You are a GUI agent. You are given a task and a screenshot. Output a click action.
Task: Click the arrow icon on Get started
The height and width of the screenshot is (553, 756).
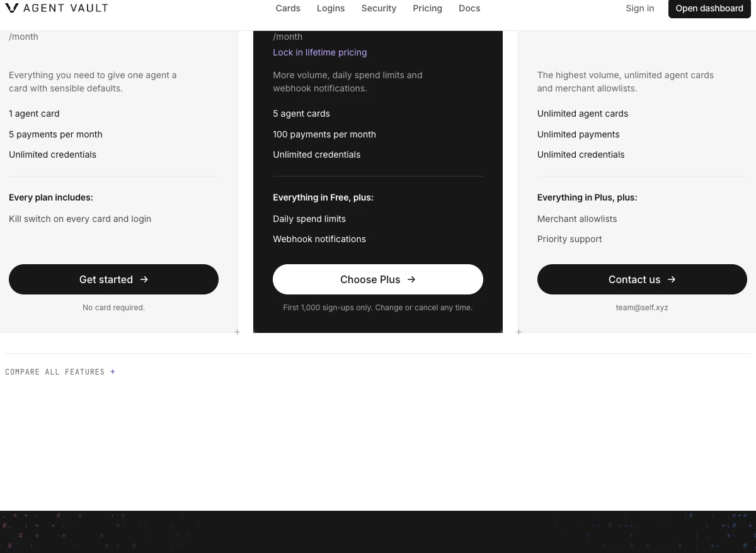coord(144,279)
